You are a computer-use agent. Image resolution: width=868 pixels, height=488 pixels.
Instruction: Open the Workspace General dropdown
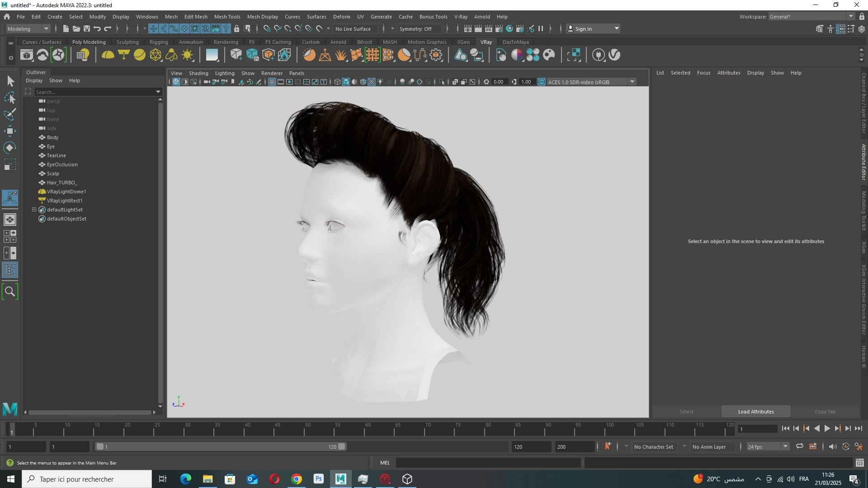(811, 17)
